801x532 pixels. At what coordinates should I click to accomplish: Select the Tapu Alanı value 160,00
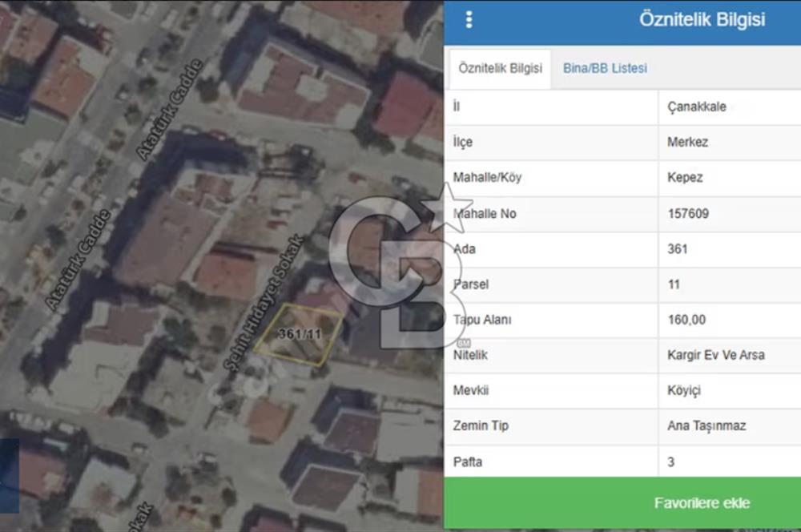[686, 320]
